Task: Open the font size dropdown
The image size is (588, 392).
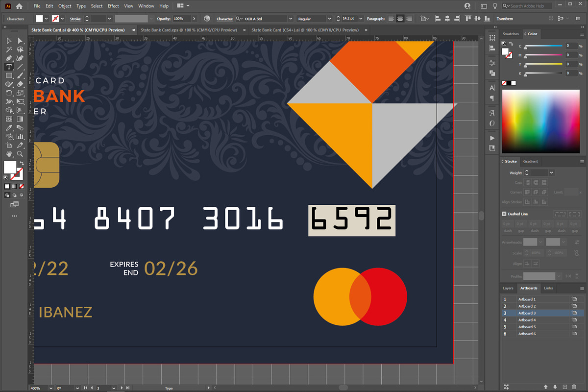Action: click(x=361, y=19)
